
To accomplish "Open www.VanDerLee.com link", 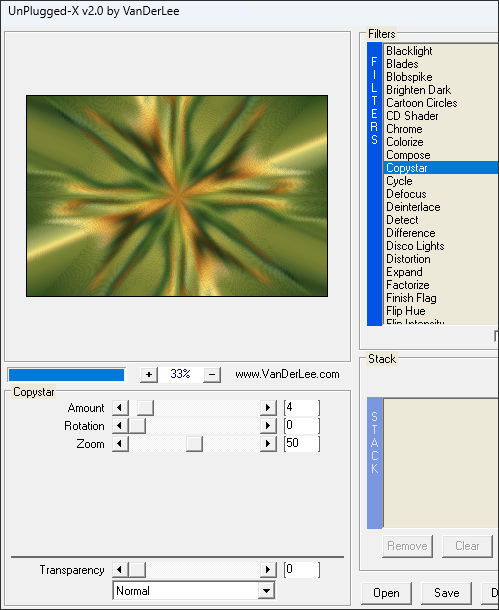I will pyautogui.click(x=287, y=374).
